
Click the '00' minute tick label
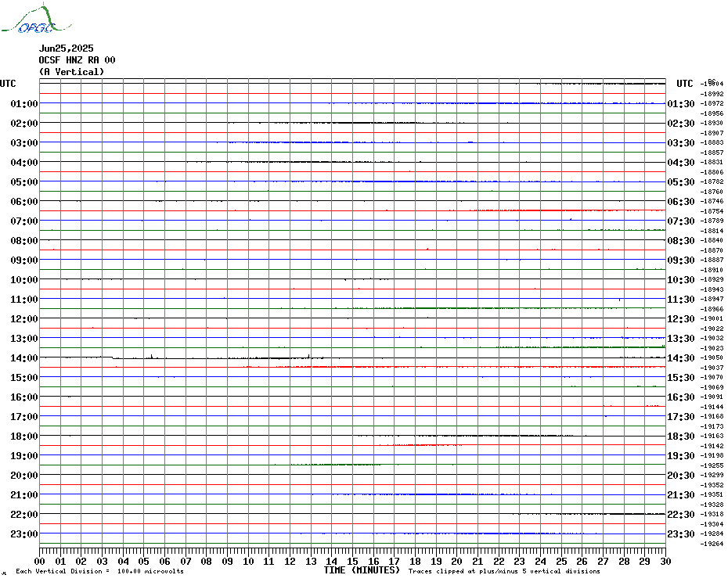[39, 562]
